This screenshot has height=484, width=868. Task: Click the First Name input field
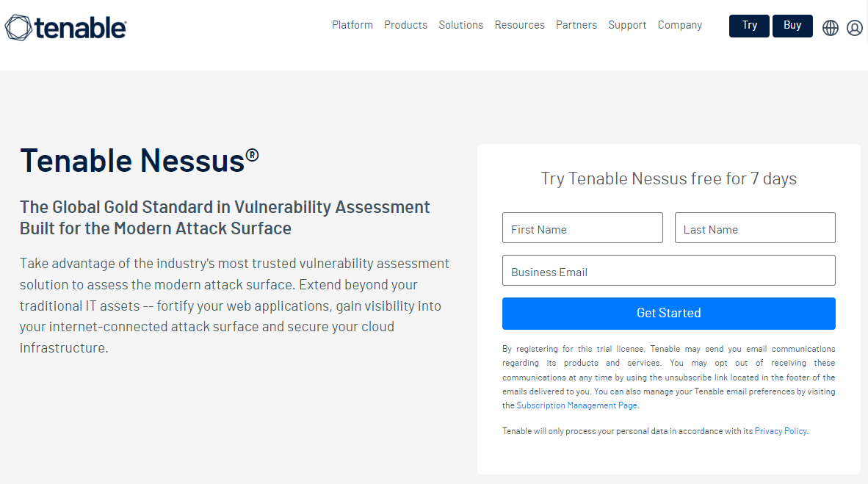tap(582, 228)
